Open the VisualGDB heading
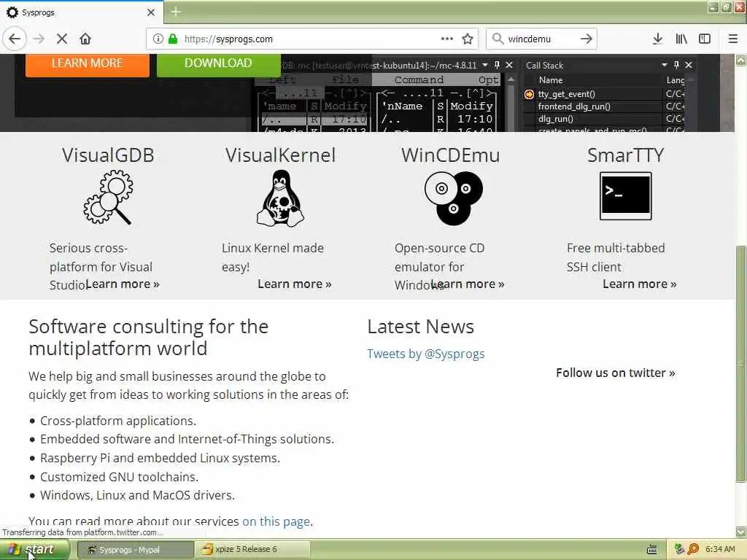The width and height of the screenshot is (747, 560). click(x=108, y=155)
